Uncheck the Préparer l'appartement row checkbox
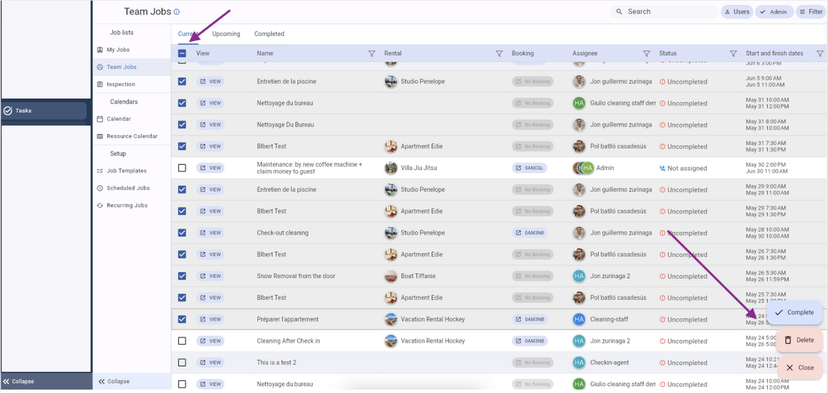 click(182, 319)
